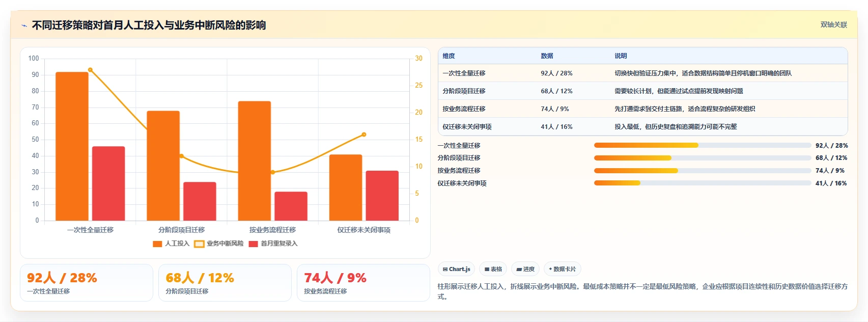Click the 数据卡片 chip
This screenshot has height=322, width=868.
coord(563,269)
